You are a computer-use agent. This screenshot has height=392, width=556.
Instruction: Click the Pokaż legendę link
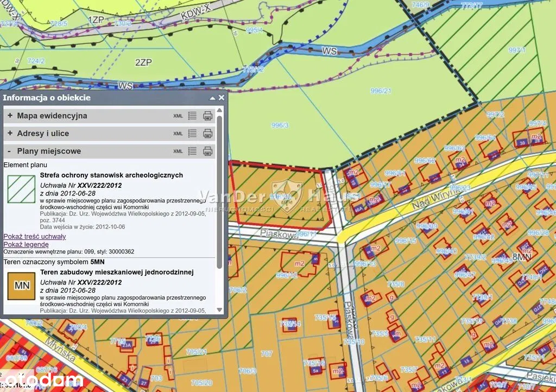point(26,244)
